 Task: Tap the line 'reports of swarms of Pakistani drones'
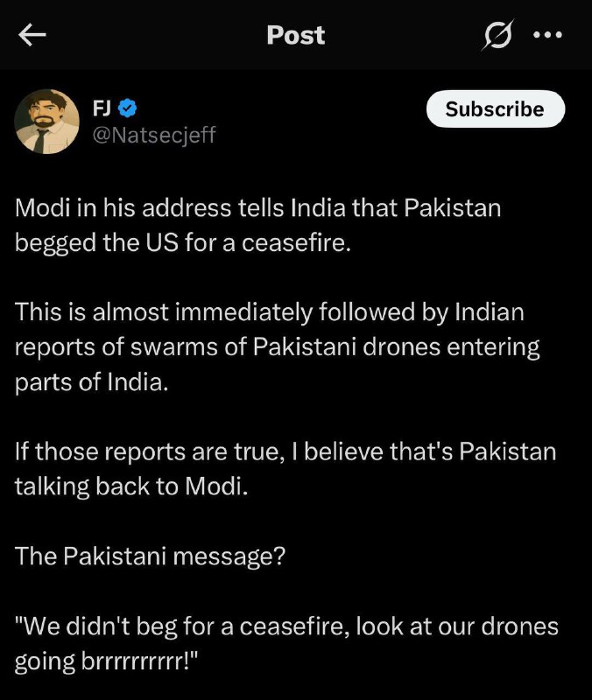point(277,346)
